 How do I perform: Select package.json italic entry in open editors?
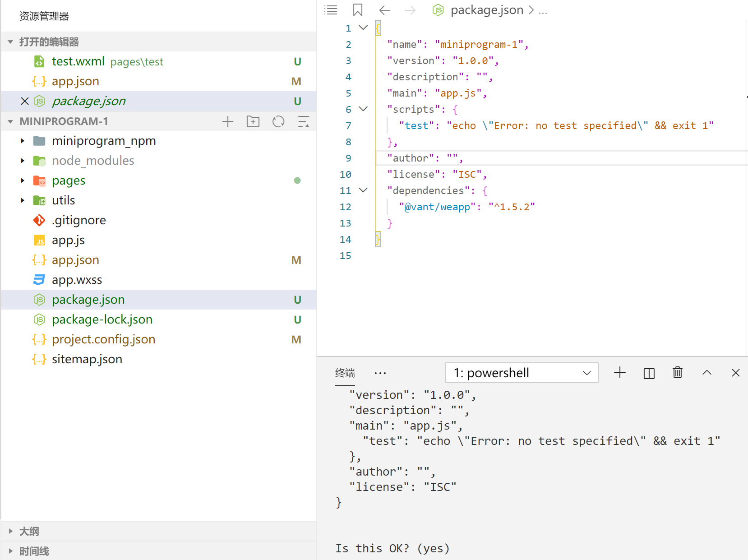[x=89, y=101]
